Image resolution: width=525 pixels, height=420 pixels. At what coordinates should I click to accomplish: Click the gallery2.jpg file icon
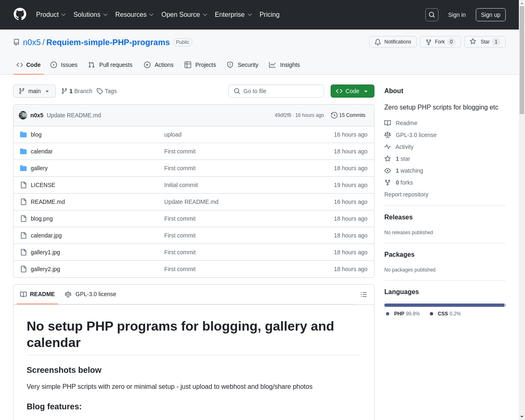tap(23, 269)
